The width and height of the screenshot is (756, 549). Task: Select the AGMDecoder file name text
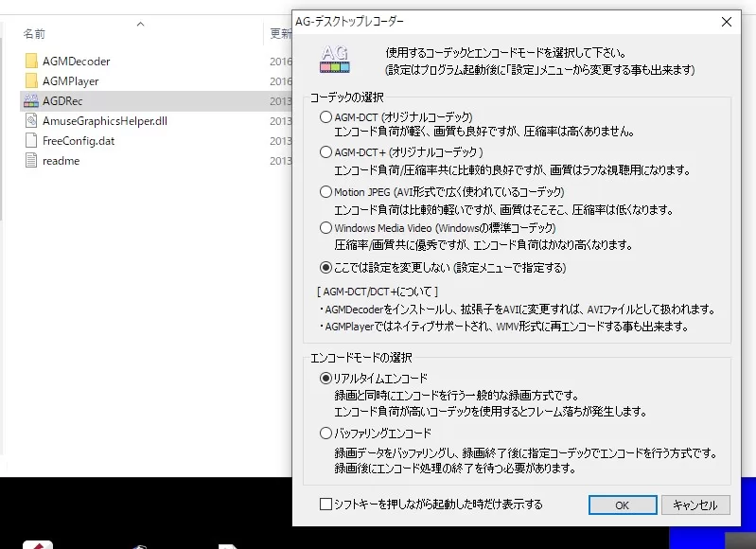tap(77, 62)
